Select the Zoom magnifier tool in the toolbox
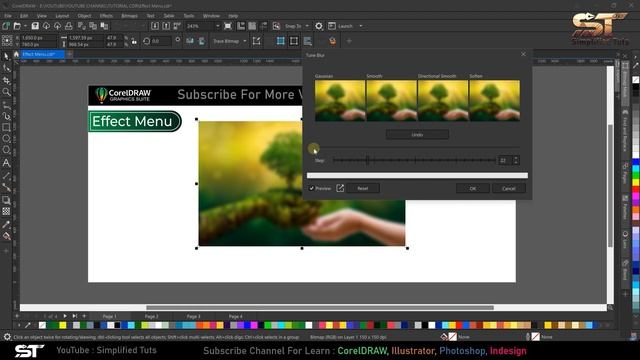This screenshot has height=360, width=640. coord(6,92)
